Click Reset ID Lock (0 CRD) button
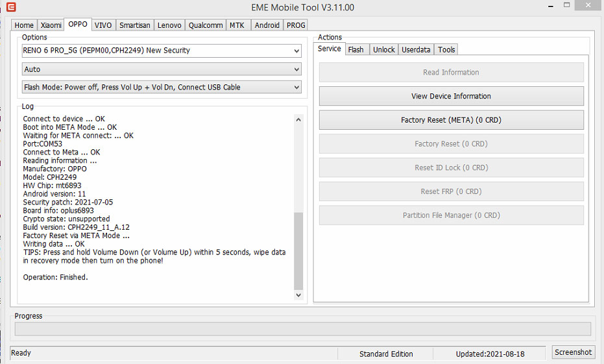The width and height of the screenshot is (604, 364). point(451,168)
